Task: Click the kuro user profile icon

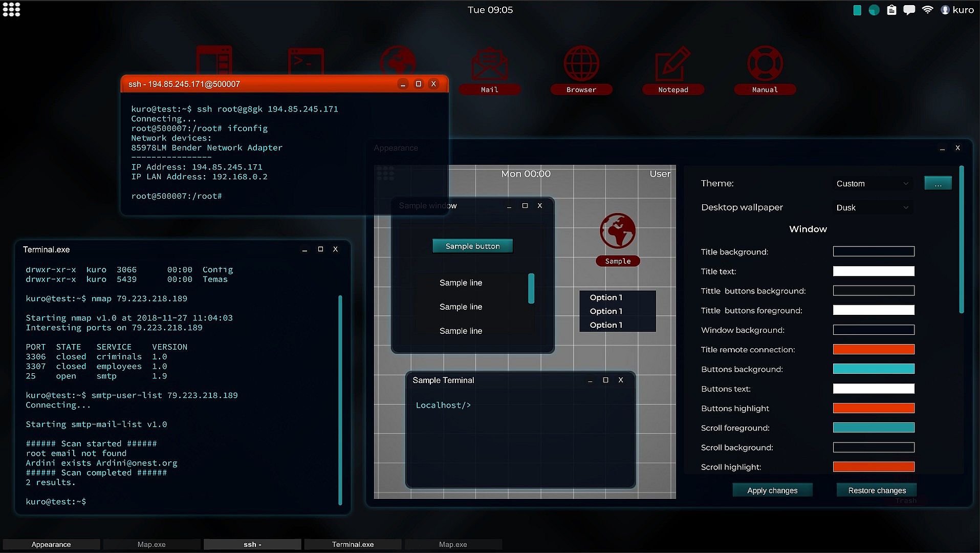Action: click(945, 10)
